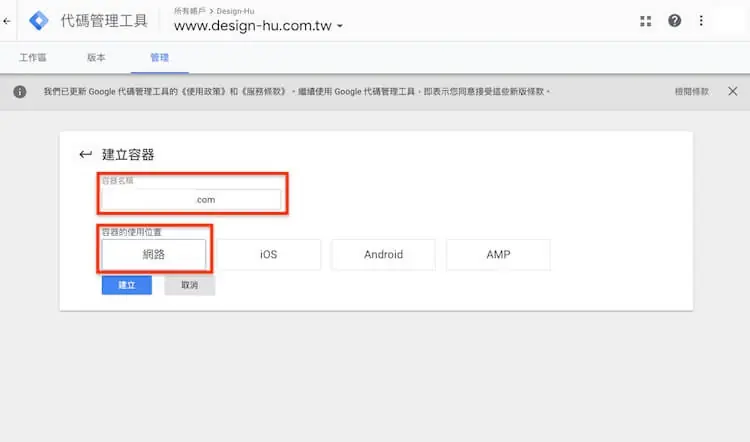Screen dimensions: 750x442
Task: Click the 容器的使用位置 label
Action: [132, 232]
